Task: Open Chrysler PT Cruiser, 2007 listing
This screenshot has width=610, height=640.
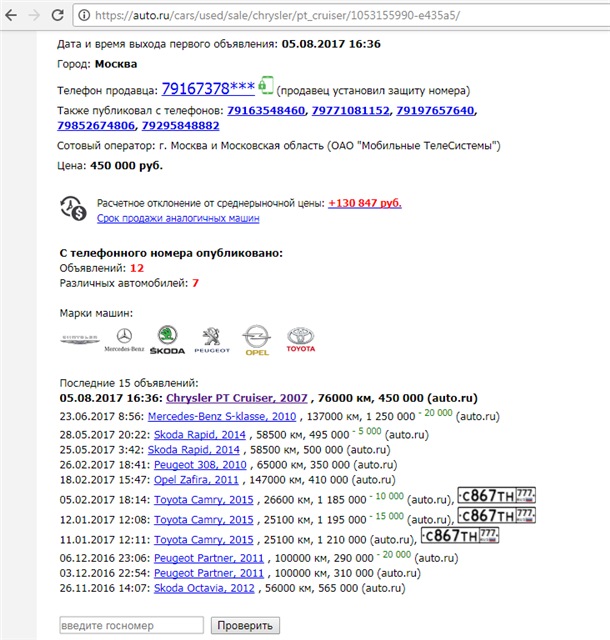Action: (237, 398)
